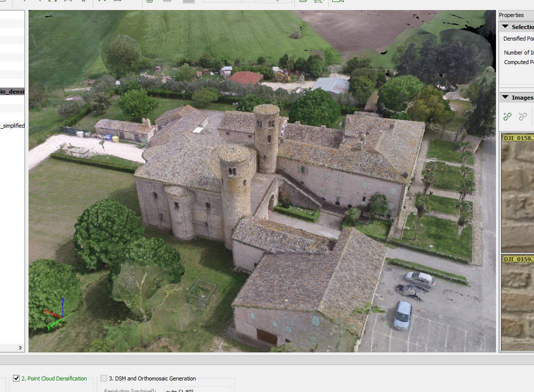
Task: Click the XYZ axis gizmo in the 3D view
Action: pyautogui.click(x=56, y=314)
